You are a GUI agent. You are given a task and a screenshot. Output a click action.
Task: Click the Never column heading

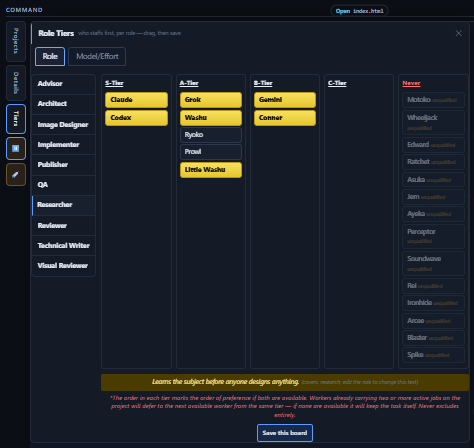[411, 83]
